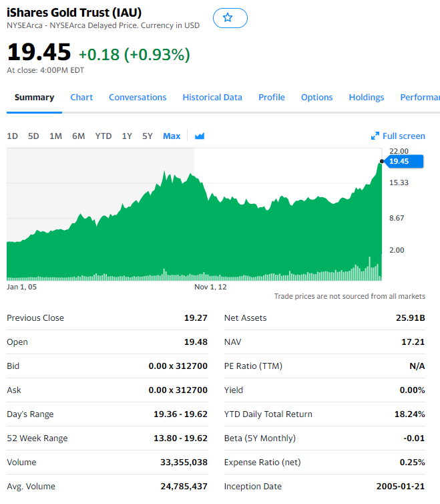Viewport: 440px width, 504px height.
Task: Open the Profile tab
Action: 272,98
